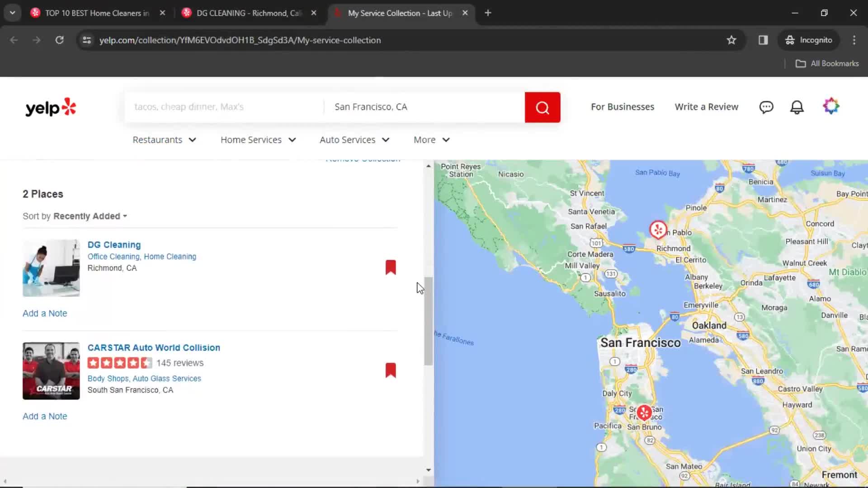Open the user profile avatar menu
This screenshot has height=488, width=868.
[x=831, y=106]
